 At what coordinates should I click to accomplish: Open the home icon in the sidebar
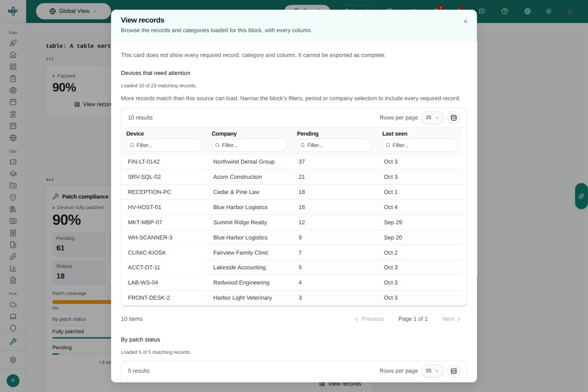[x=13, y=55]
